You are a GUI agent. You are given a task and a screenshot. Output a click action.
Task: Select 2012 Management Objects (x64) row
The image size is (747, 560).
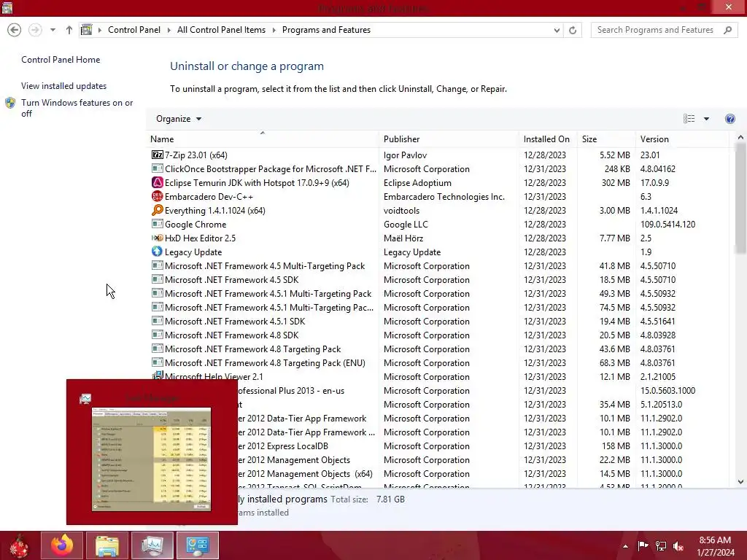pos(483,474)
